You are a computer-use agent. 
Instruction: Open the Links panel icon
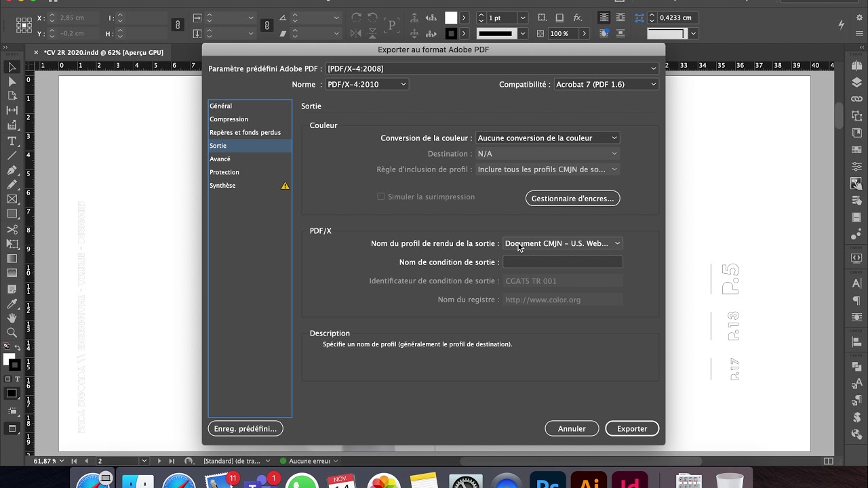pos(856,100)
